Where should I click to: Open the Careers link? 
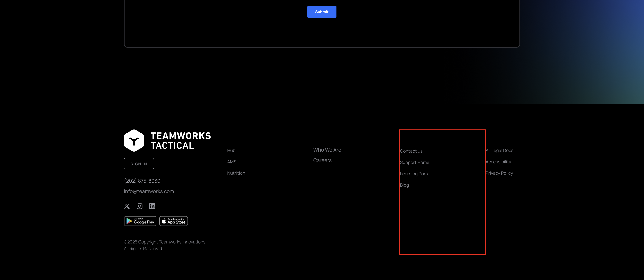(x=322, y=160)
